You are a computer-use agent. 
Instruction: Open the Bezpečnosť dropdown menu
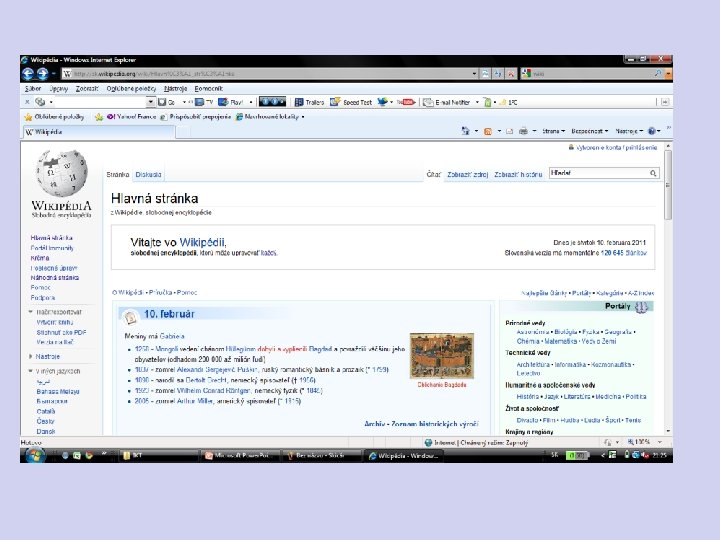click(x=590, y=131)
